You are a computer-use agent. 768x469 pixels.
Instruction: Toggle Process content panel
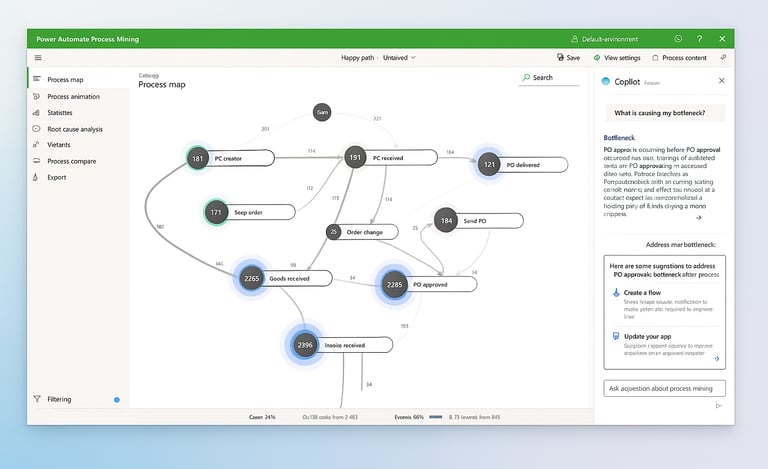(x=679, y=58)
